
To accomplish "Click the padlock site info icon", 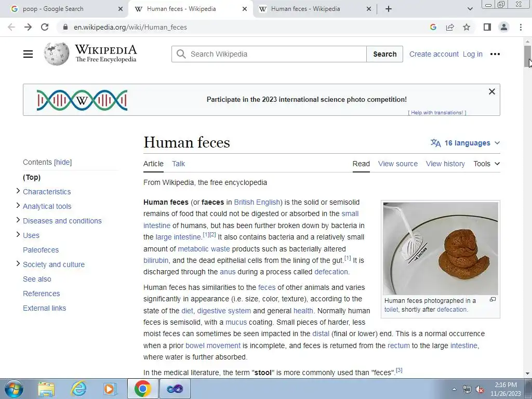I will pyautogui.click(x=65, y=27).
